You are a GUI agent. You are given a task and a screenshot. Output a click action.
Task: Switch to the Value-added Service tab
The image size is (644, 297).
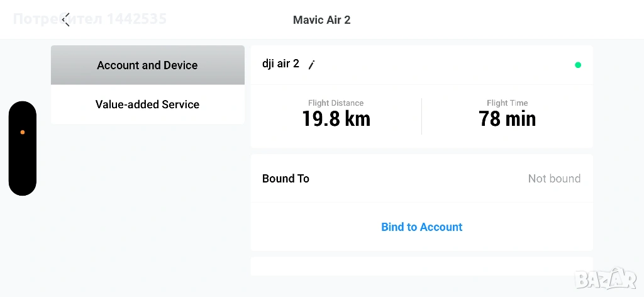[147, 104]
